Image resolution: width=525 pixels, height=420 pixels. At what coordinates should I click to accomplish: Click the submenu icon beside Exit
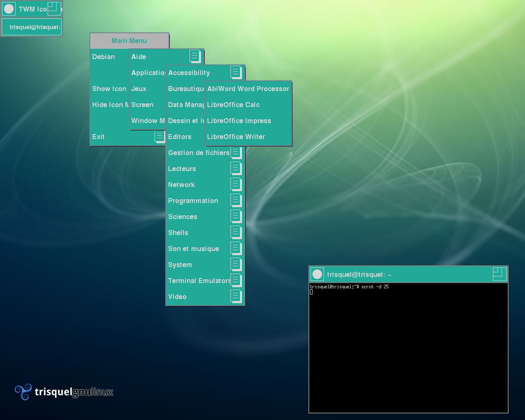click(160, 136)
